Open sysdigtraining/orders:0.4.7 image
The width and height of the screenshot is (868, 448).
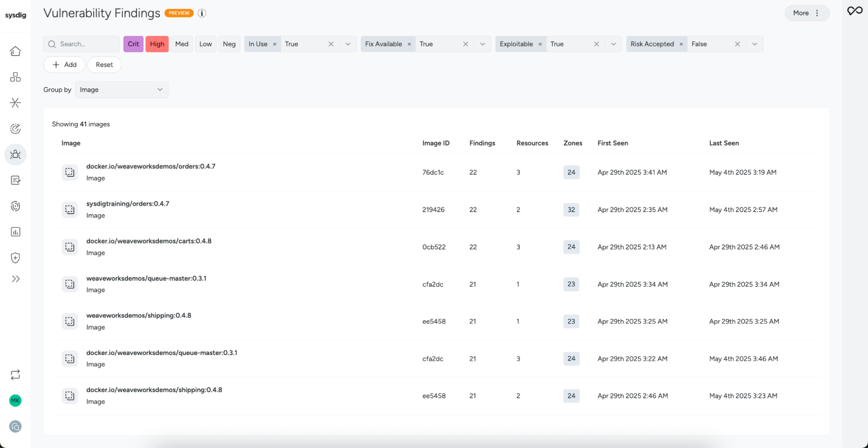pos(128,204)
